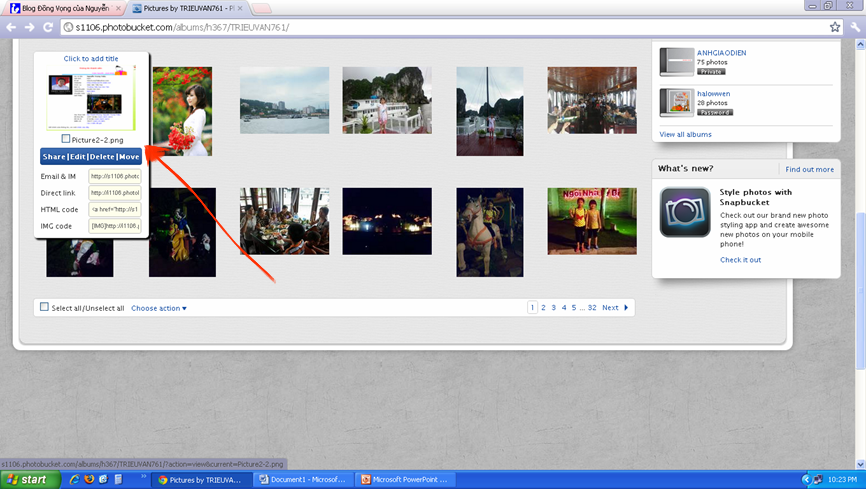
Task: Tick the Picture2-2.png checkbox
Action: 66,140
